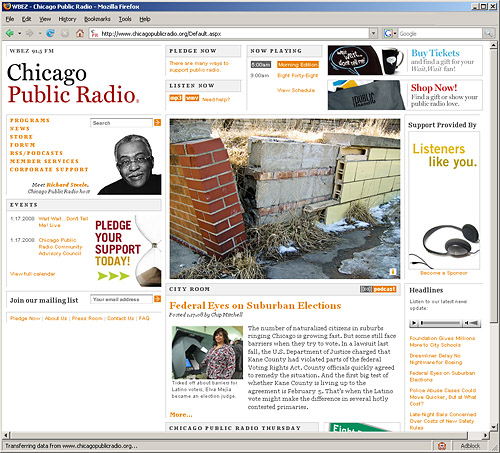500x453 pixels.
Task: Expand the address bar URL dropdown
Action: (373, 33)
